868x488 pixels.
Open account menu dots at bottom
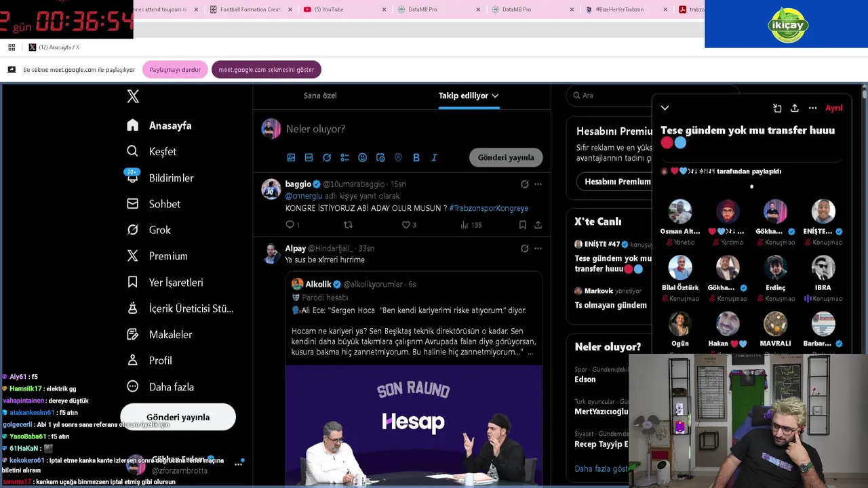(239, 464)
